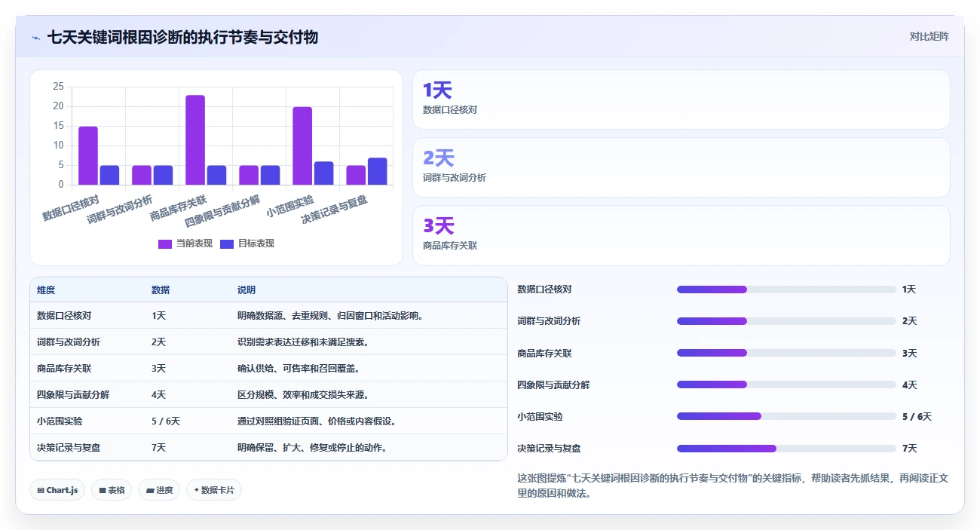Click table cell 词群与改词分析
This screenshot has width=980, height=530.
pos(69,342)
